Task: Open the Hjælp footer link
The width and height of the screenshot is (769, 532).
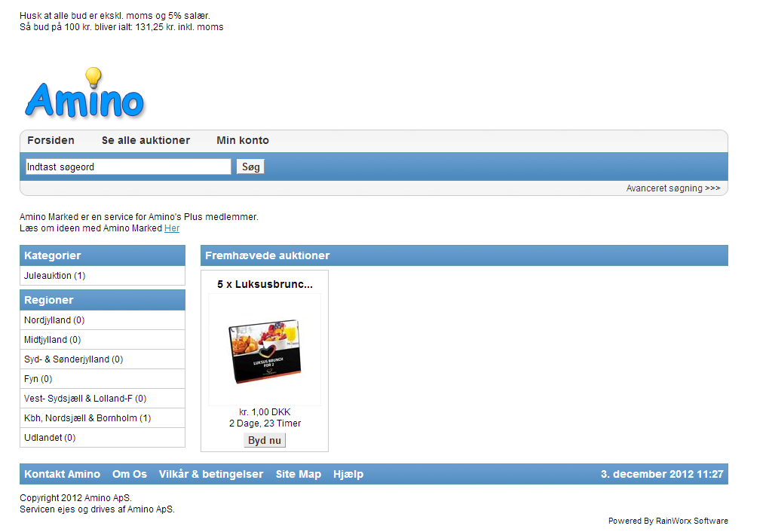Action: (x=348, y=474)
